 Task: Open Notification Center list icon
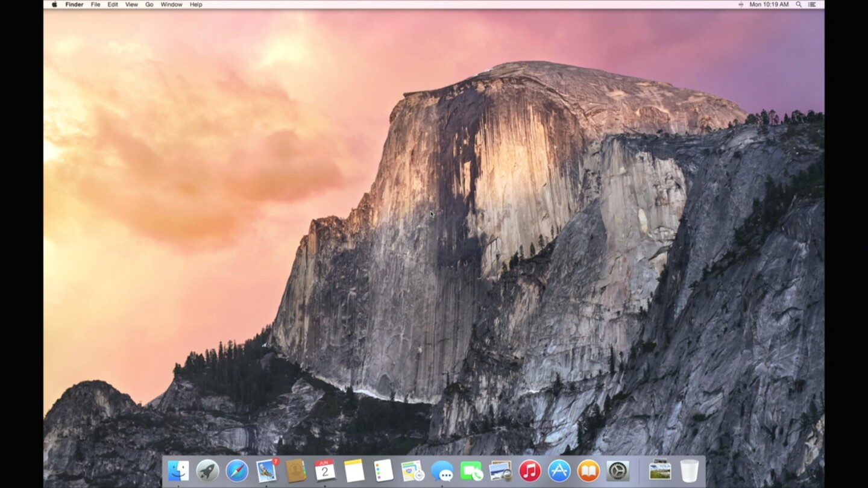tap(813, 4)
